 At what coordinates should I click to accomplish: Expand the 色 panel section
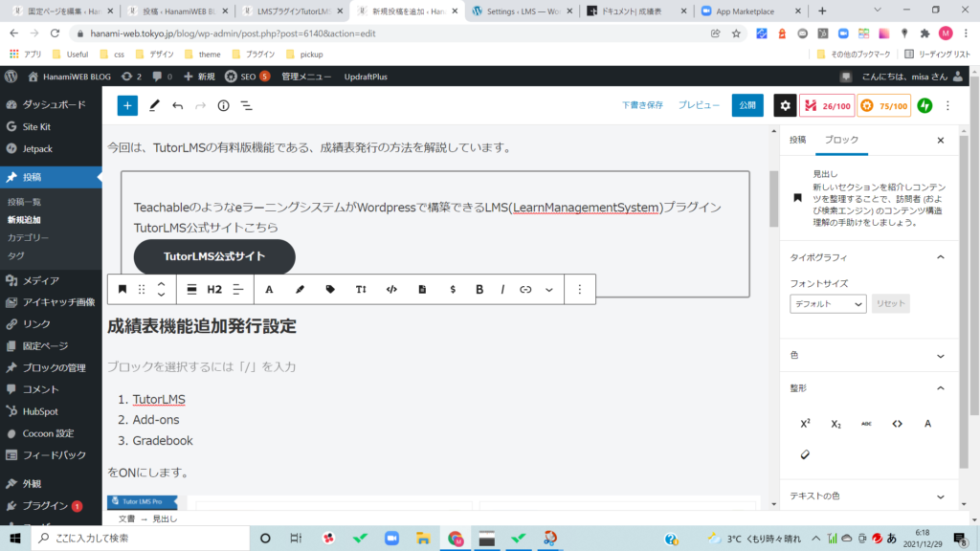click(x=940, y=355)
